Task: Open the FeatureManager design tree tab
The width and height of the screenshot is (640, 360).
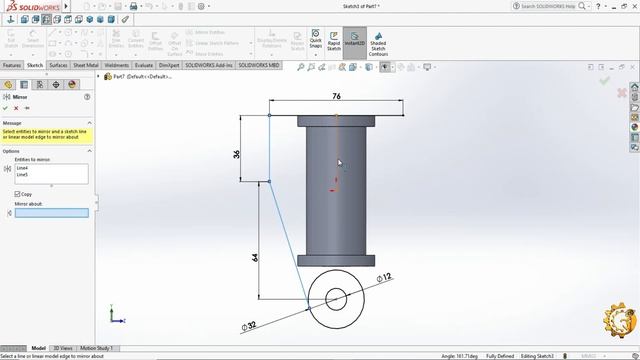Action: [8, 84]
